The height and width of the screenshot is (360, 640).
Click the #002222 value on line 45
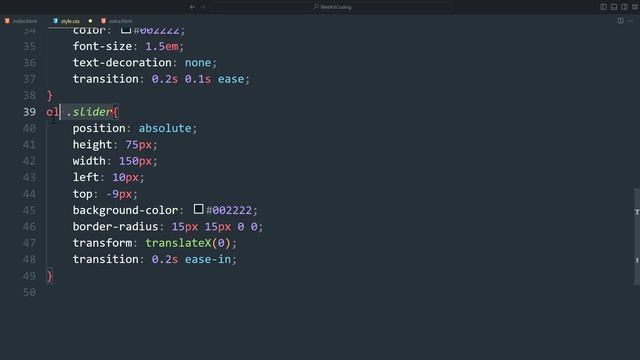click(229, 210)
